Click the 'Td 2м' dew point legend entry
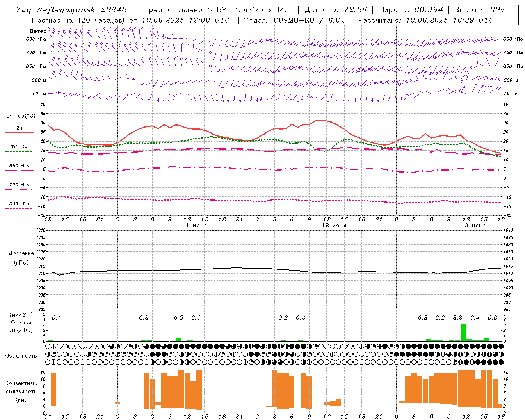The height and width of the screenshot is (420, 525). 19,147
